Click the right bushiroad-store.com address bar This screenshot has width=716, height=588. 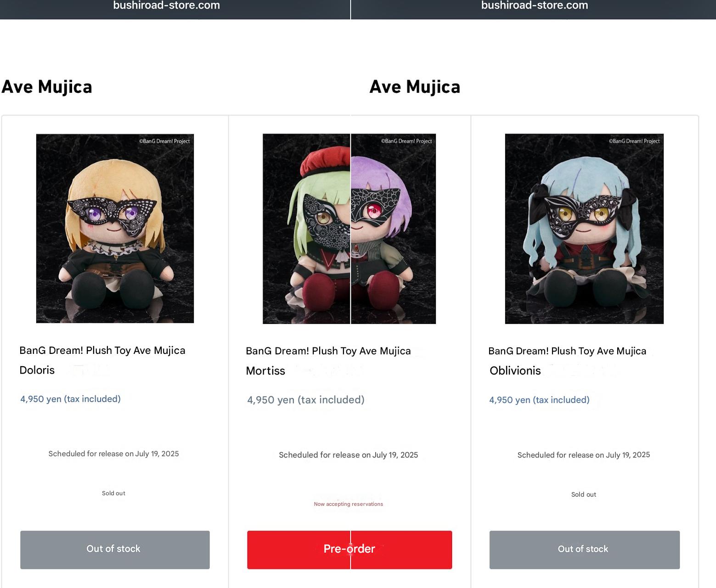coord(534,6)
